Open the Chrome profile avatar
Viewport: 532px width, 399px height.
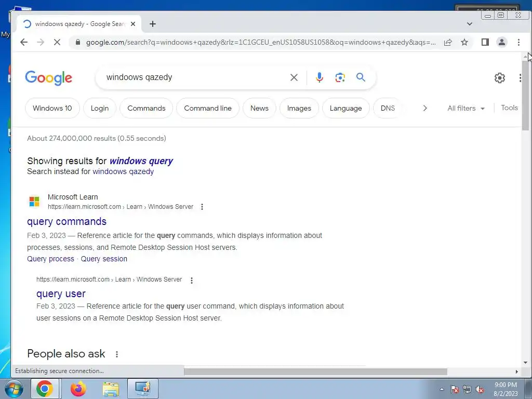click(501, 42)
